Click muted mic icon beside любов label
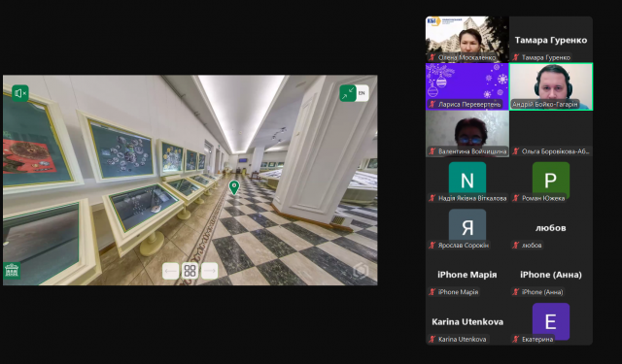The image size is (622, 364). [516, 246]
